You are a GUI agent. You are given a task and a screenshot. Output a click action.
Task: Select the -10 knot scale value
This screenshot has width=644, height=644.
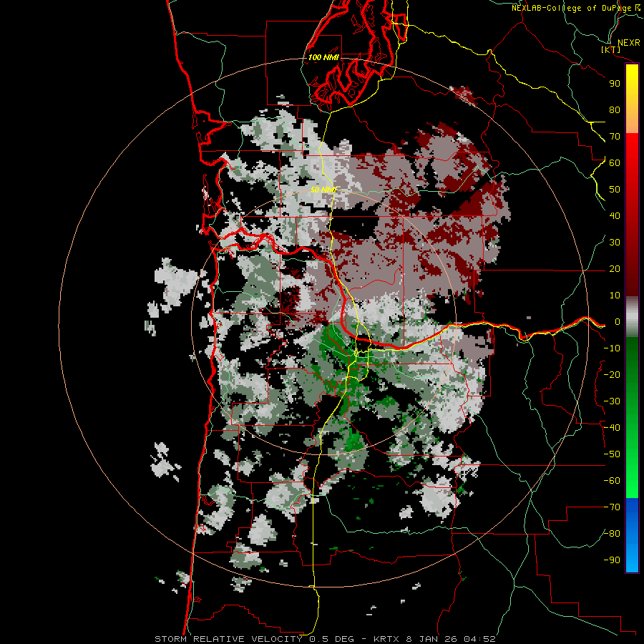pyautogui.click(x=612, y=348)
